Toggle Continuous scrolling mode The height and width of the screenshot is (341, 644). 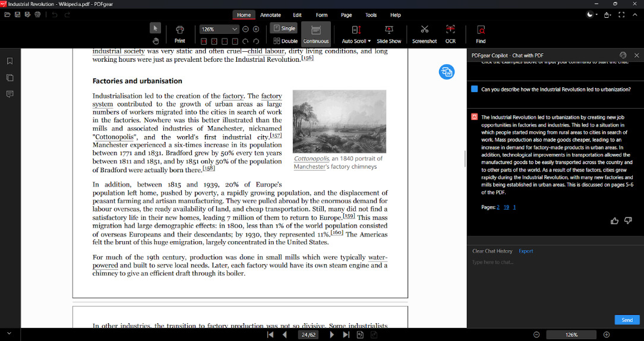316,34
